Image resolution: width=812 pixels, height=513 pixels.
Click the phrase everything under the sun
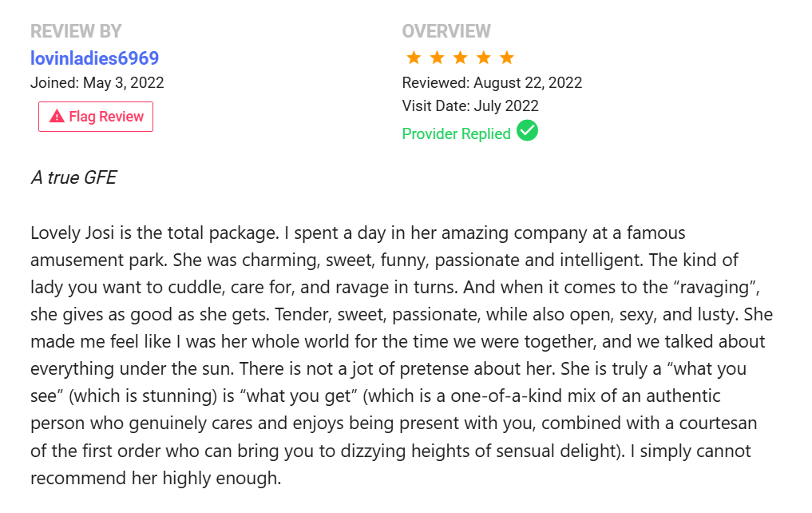coord(132,369)
